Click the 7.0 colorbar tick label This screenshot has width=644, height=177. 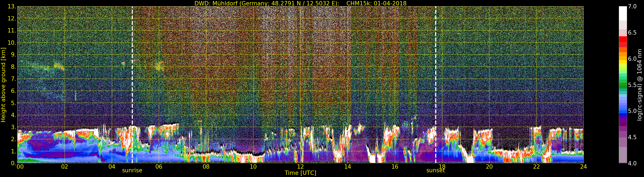point(632,6)
